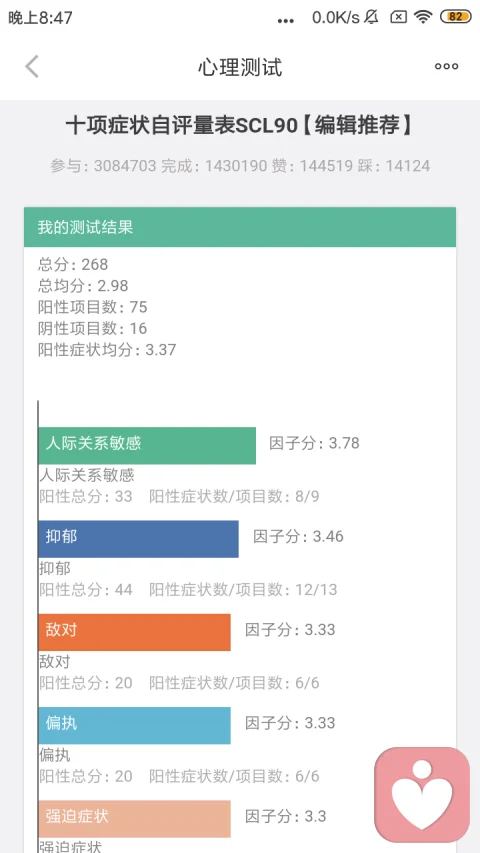The image size is (480, 853).
Task: Select the green 人际关系敏感 bar
Action: 147,446
